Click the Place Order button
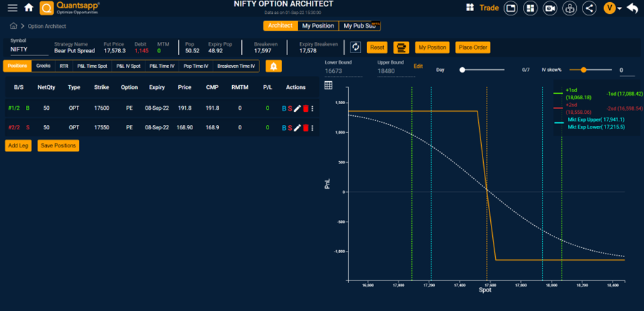 tap(473, 48)
